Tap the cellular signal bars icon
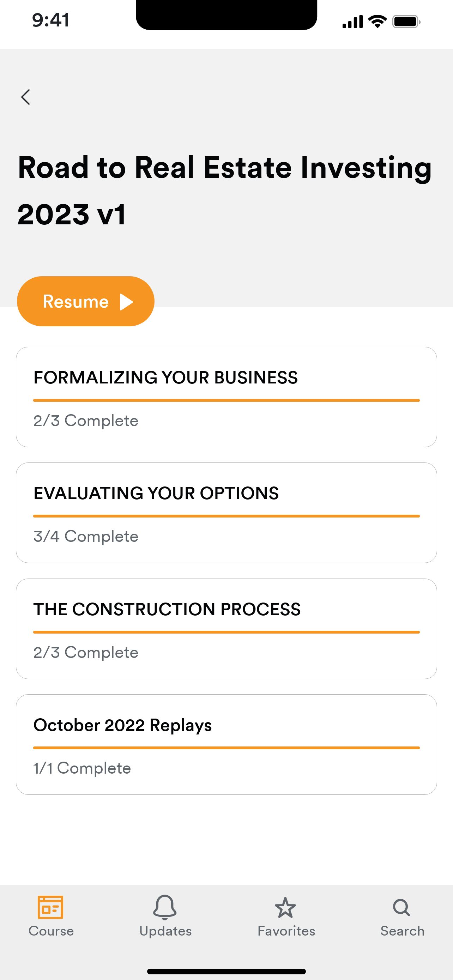This screenshot has height=980, width=453. pos(352,22)
